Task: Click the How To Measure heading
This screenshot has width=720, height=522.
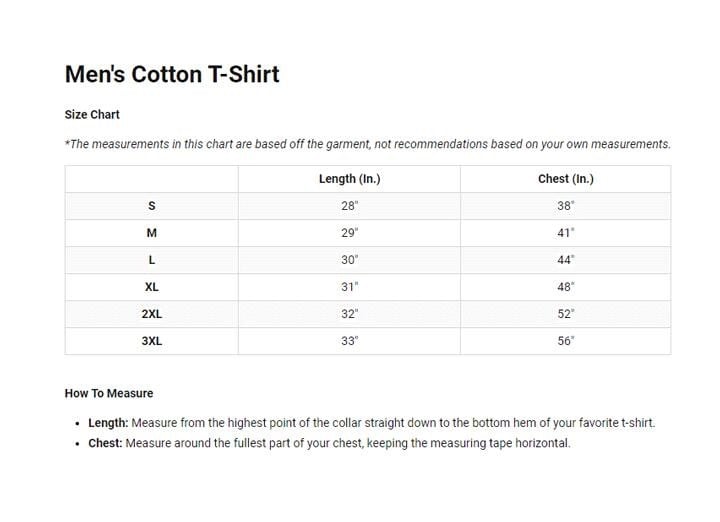Action: 109,394
